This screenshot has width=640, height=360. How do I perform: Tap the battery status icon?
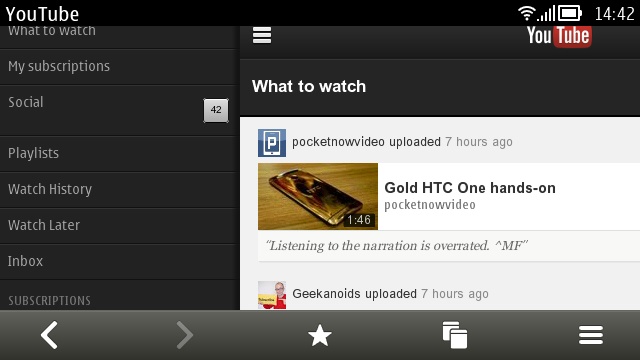pyautogui.click(x=569, y=13)
